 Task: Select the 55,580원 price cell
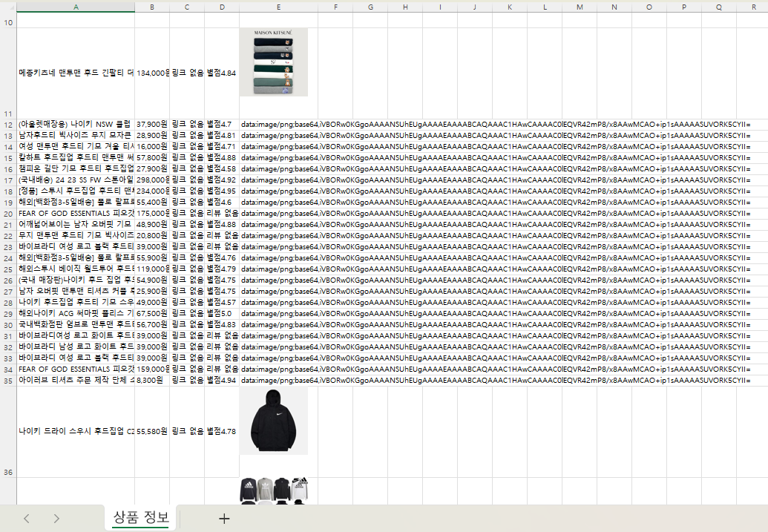click(152, 432)
